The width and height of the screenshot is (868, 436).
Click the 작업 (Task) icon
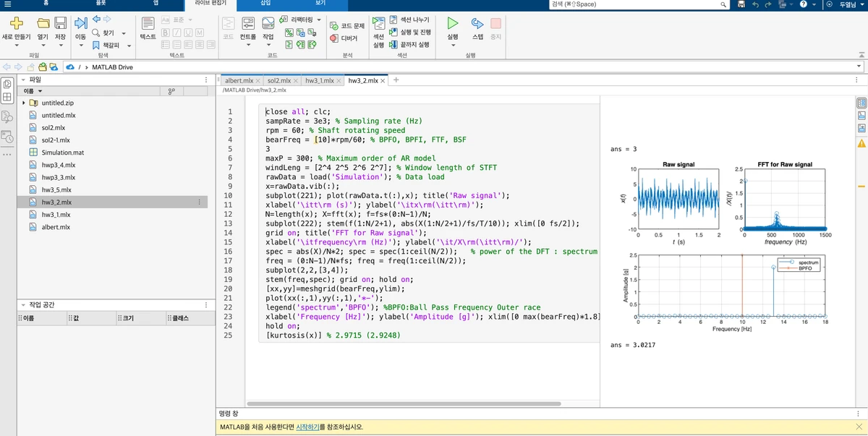tap(268, 23)
